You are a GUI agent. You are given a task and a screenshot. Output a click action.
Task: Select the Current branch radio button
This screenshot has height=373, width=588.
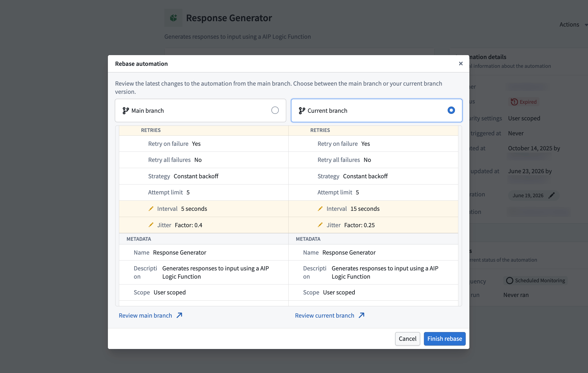[451, 110]
